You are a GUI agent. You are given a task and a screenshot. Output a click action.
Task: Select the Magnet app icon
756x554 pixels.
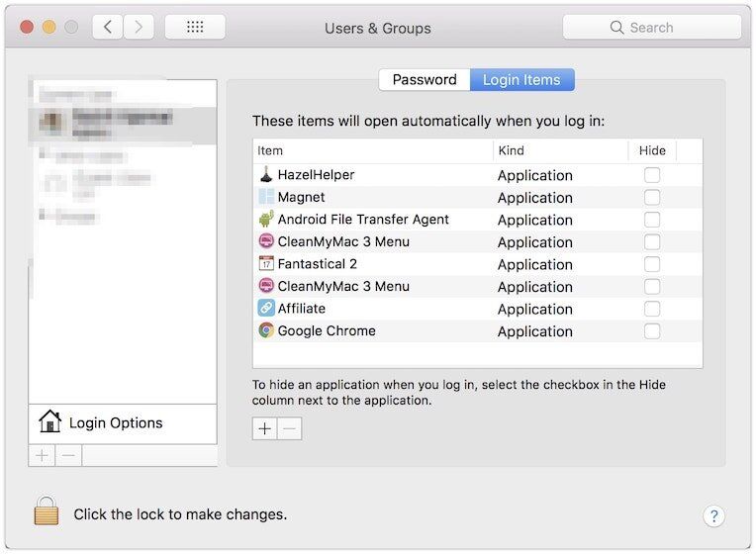pos(266,197)
